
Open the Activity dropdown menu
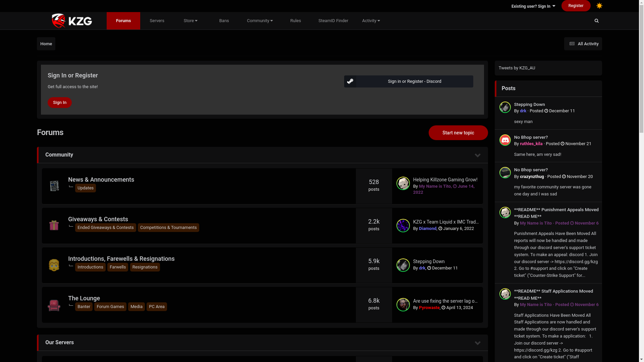pos(371,21)
